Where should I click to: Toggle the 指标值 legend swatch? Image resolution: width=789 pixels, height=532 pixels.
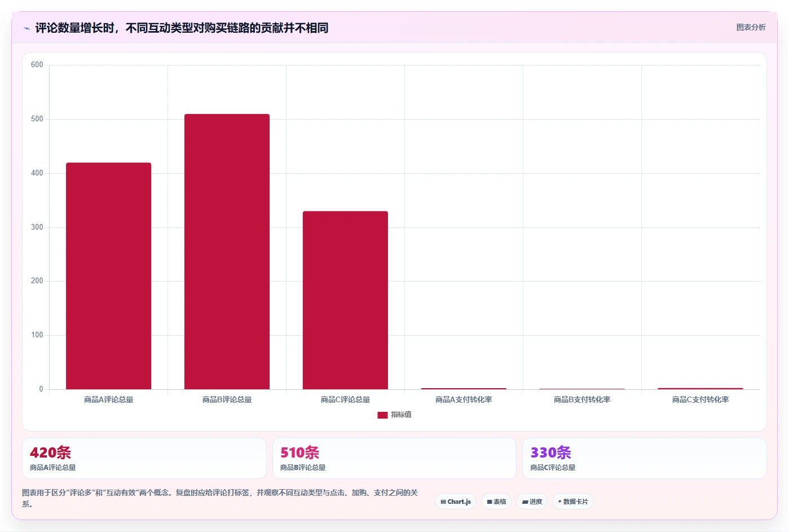[x=382, y=415]
